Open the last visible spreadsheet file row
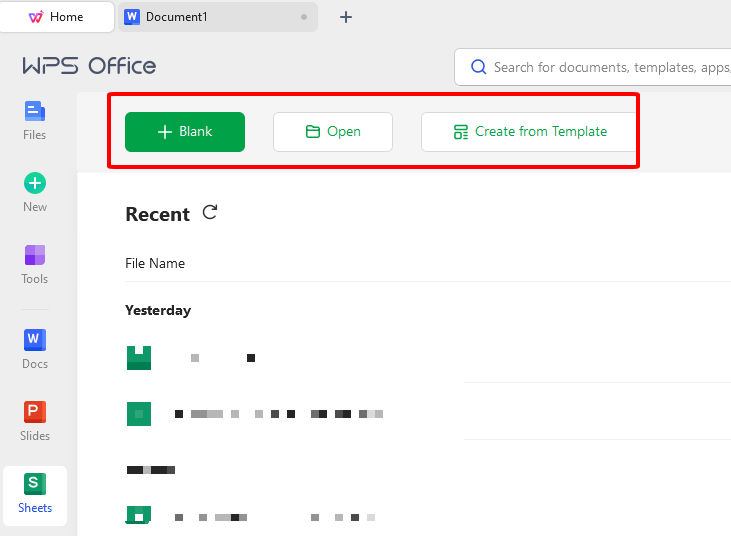 pos(251,517)
